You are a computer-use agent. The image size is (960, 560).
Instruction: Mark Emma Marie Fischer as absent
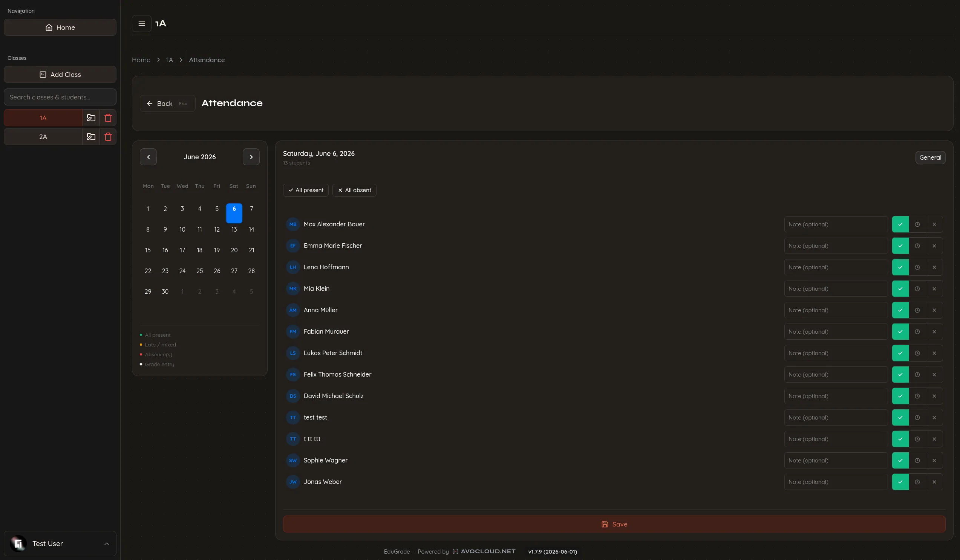pyautogui.click(x=934, y=246)
